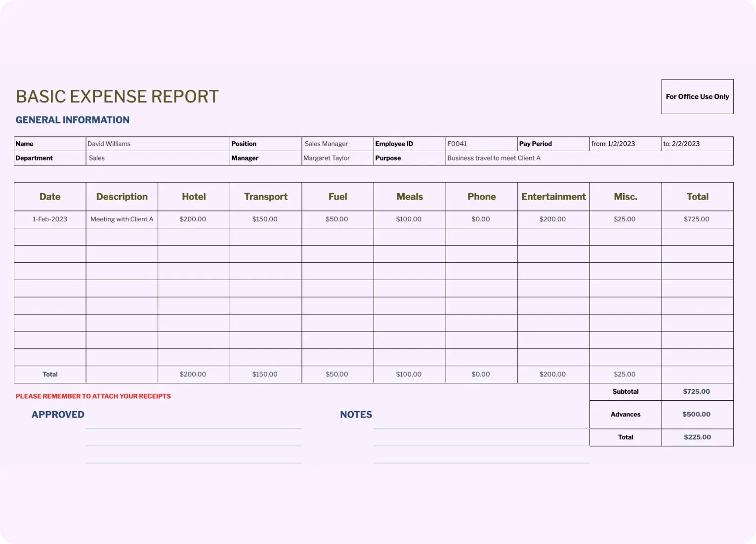The image size is (756, 544).
Task: Click the Hotel expense of $200.00
Action: click(194, 219)
